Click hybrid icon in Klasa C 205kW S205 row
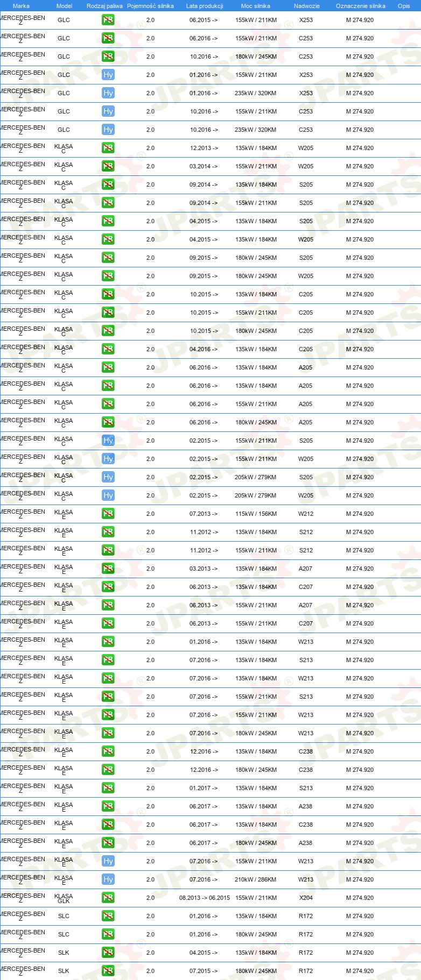Image resolution: width=421 pixels, height=980 pixels. tap(108, 477)
